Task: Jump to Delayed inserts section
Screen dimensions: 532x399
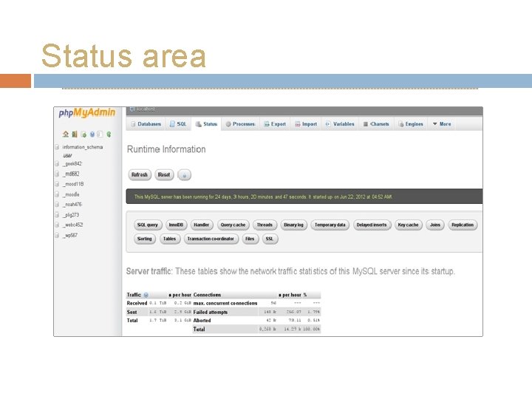Action: coord(372,225)
